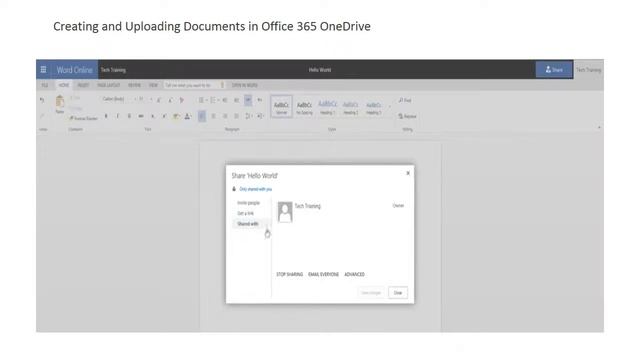The height and width of the screenshot is (360, 640).
Task: Click the Hello World document title
Action: (x=320, y=70)
